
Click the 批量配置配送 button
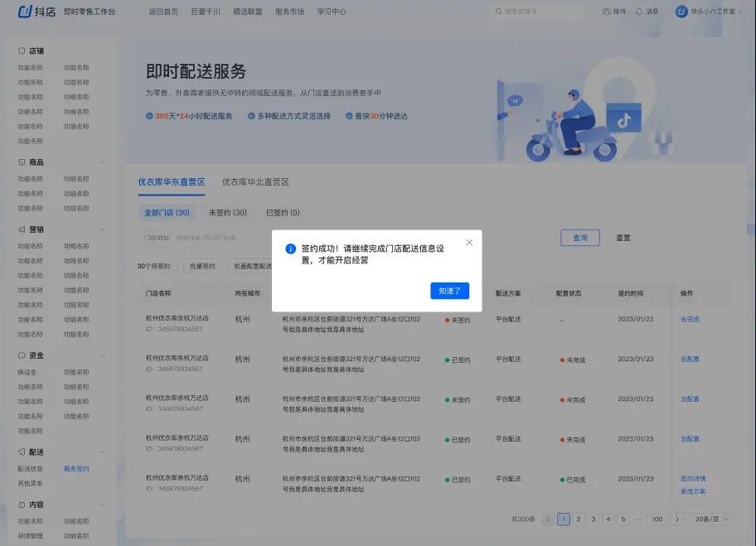pos(250,266)
